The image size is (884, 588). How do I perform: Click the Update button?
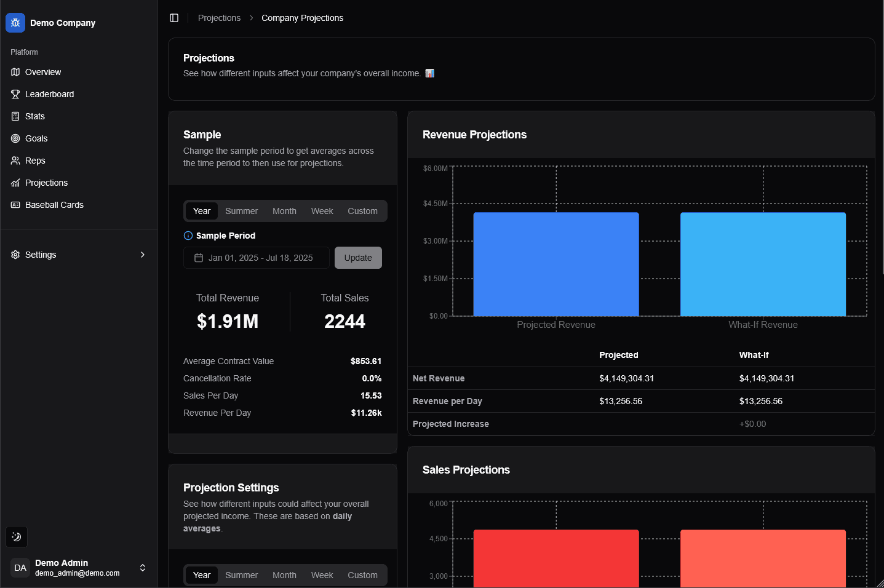(x=358, y=258)
